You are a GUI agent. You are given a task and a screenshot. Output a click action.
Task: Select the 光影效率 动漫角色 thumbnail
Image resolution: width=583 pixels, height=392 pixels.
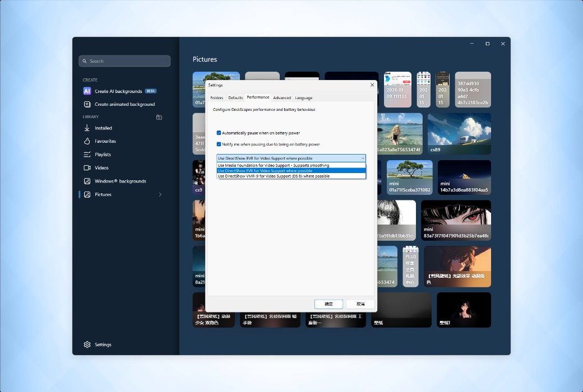click(457, 267)
